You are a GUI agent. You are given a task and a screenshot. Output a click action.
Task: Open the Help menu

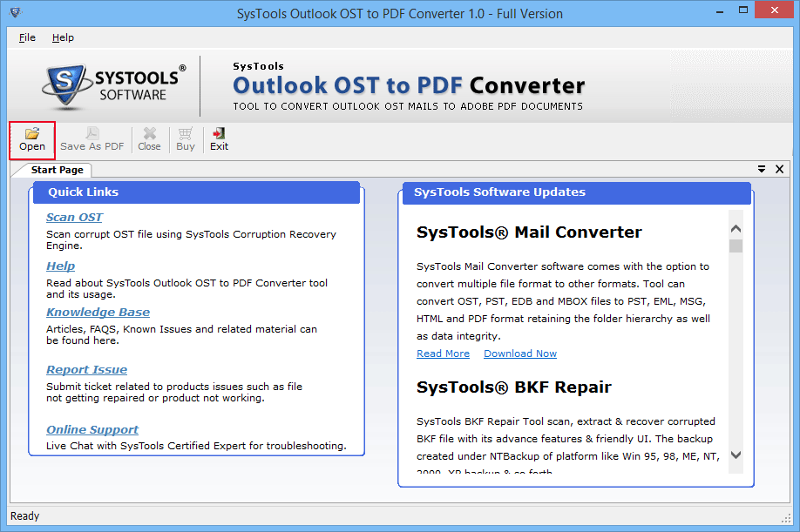tap(63, 37)
